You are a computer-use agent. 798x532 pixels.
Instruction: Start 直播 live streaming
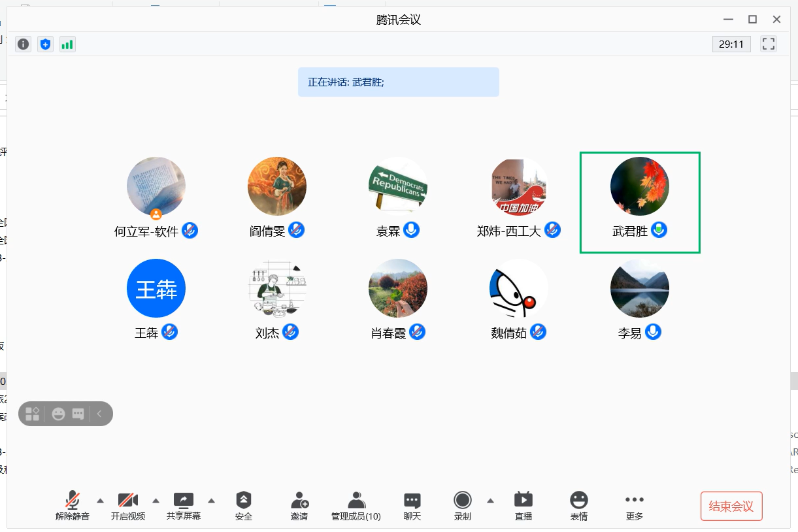(x=524, y=506)
